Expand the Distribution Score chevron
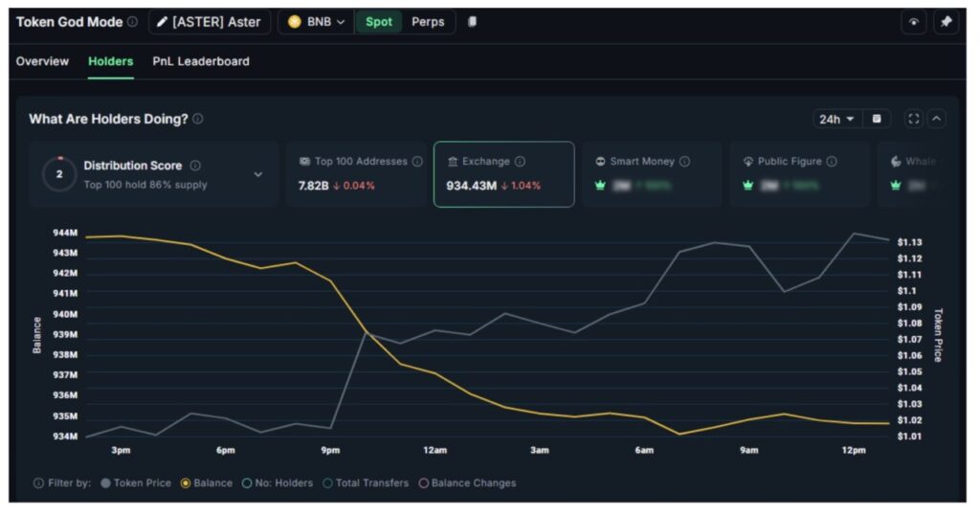Screen dimensions: 980x516 coord(257,174)
